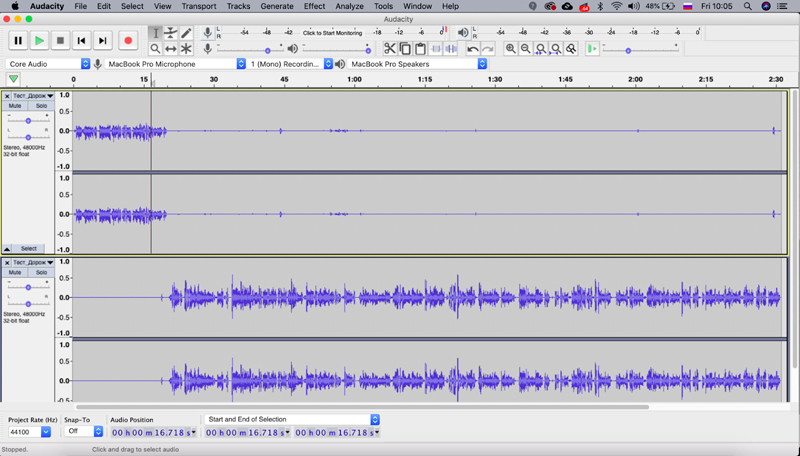Solo the first (top) track

point(41,106)
